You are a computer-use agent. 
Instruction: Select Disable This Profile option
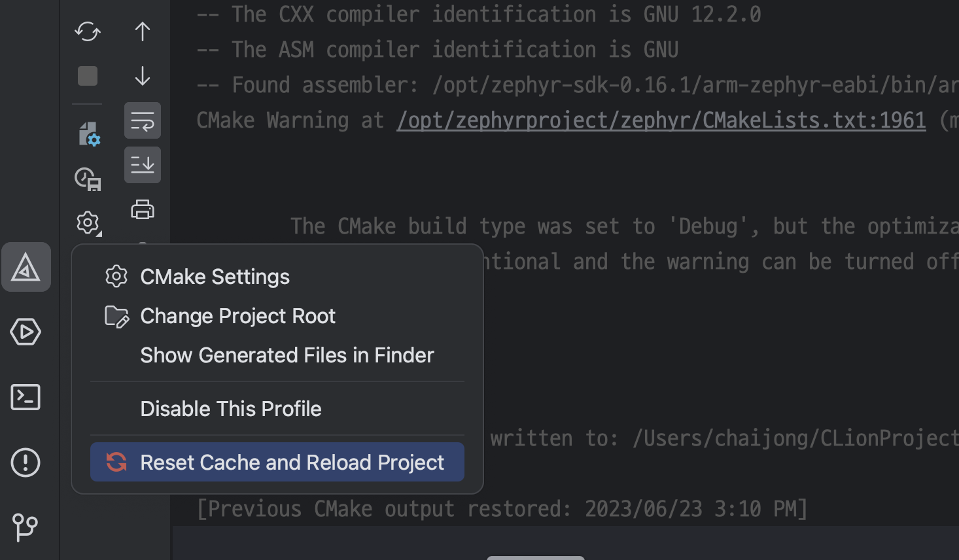(230, 408)
